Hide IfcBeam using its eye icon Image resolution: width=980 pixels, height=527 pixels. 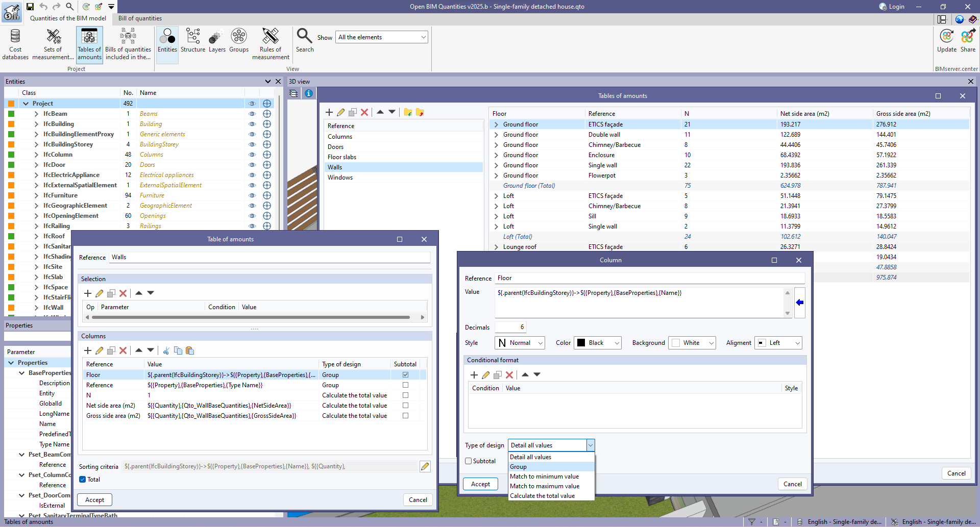[x=252, y=114]
